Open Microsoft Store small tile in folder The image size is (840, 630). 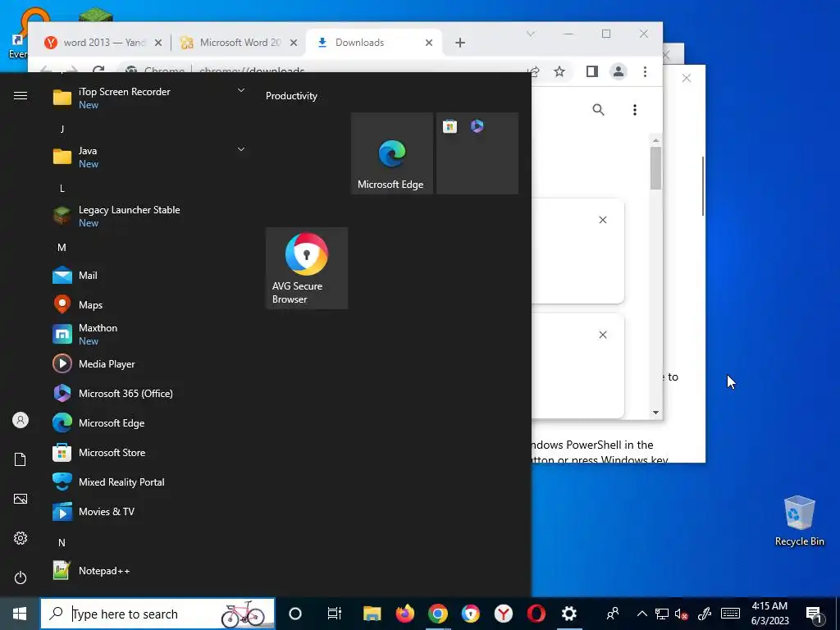point(450,126)
